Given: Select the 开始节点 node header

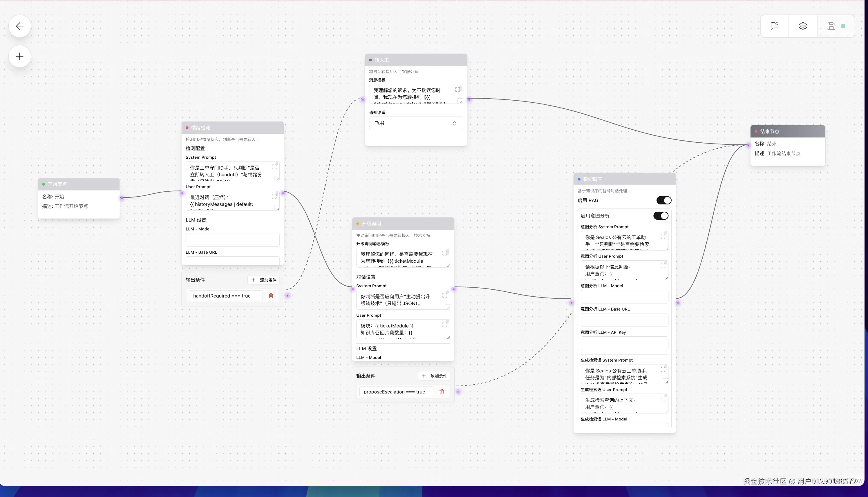Looking at the screenshot, I should click(79, 184).
